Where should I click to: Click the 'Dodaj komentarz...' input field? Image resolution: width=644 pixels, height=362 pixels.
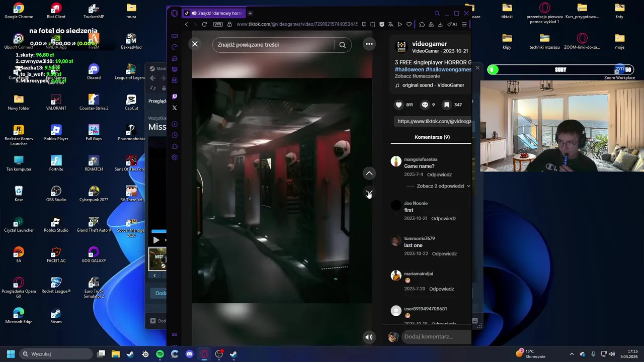(437, 337)
